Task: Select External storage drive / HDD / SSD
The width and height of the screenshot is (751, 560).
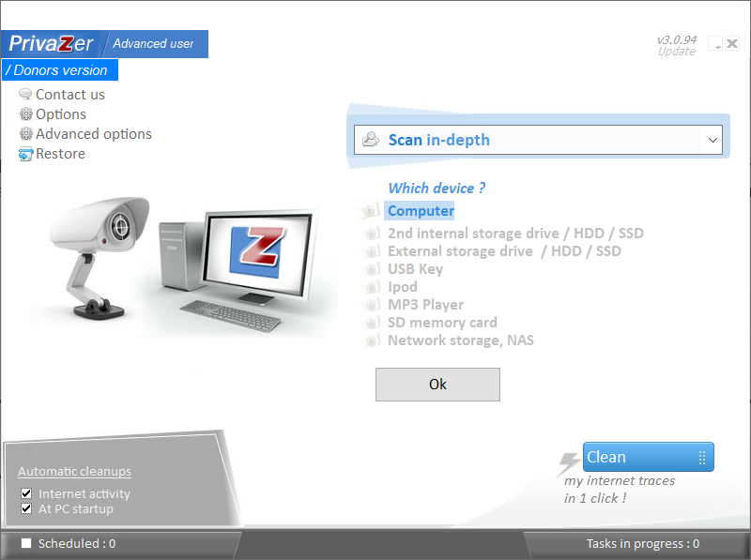Action: [504, 250]
